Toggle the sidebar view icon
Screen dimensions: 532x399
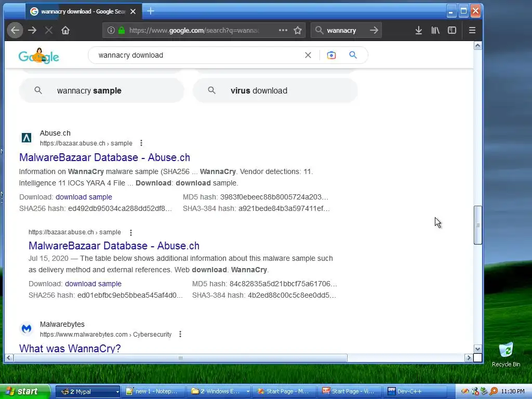point(452,30)
